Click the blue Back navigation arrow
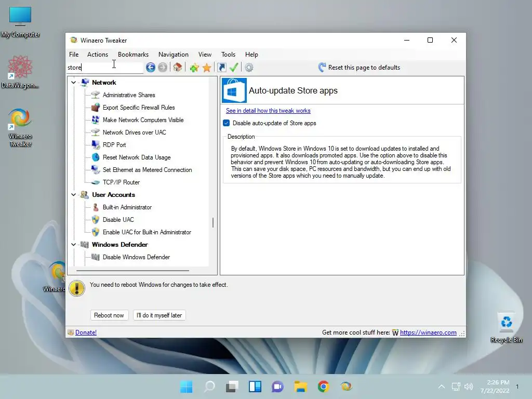This screenshot has width=532, height=399. pyautogui.click(x=151, y=68)
